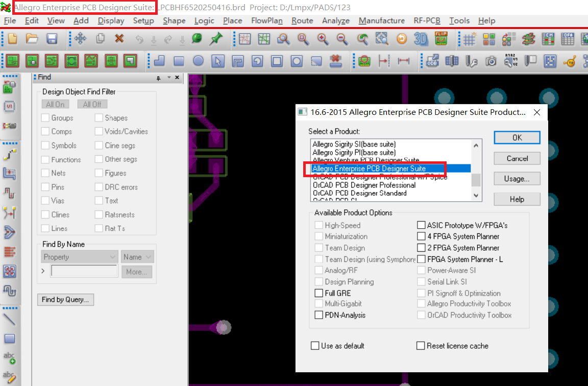588x386 pixels.
Task: Open the FlowPlan menu
Action: click(266, 20)
